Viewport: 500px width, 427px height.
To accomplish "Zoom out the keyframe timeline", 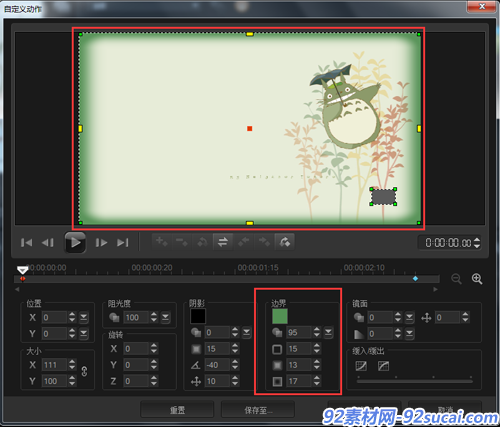I will pos(456,279).
